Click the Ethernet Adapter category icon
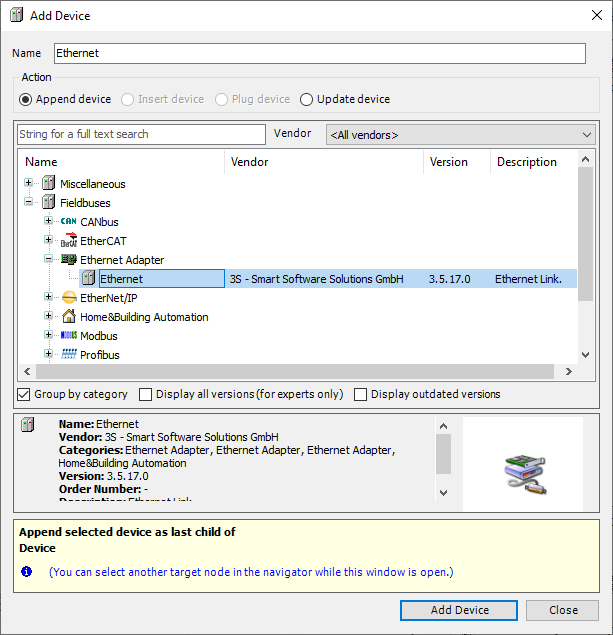Image resolution: width=613 pixels, height=635 pixels. (x=68, y=260)
